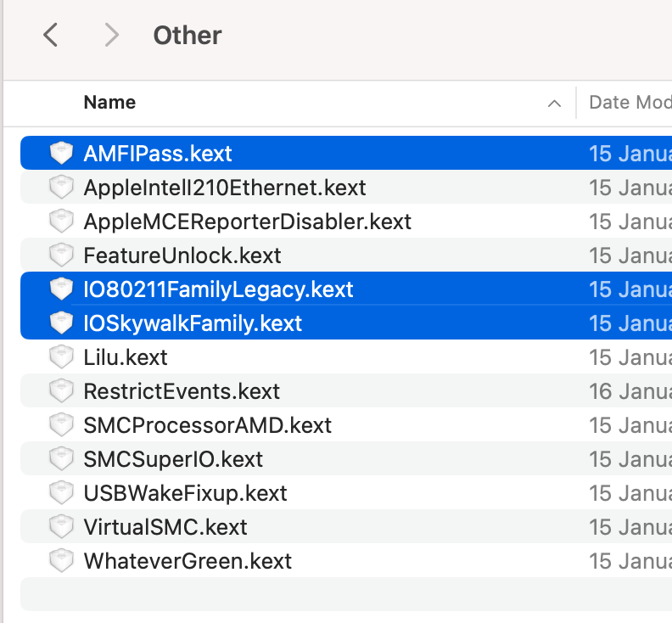The image size is (672, 623).
Task: Select VirtualSMC.kext file name
Action: point(165,526)
